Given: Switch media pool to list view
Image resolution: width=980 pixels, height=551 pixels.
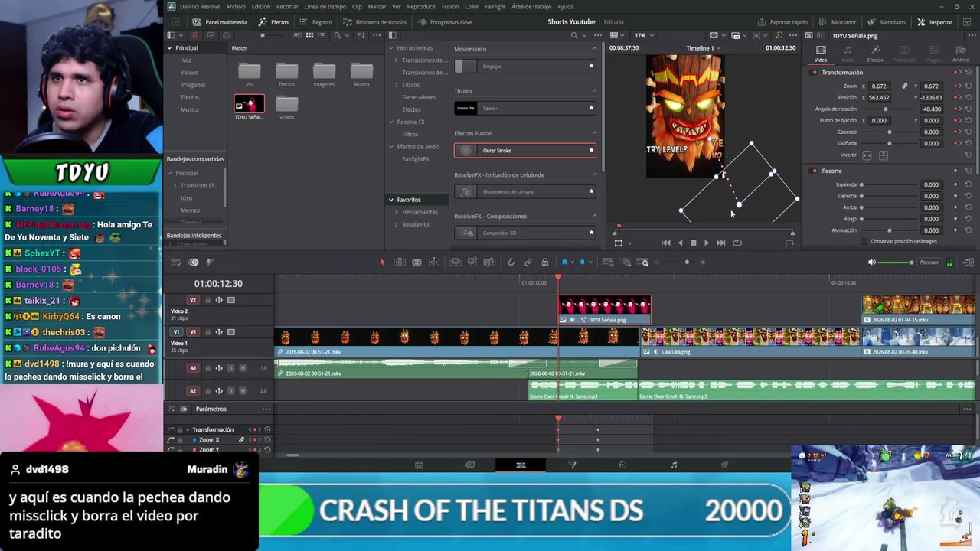Looking at the screenshot, I should point(323,35).
